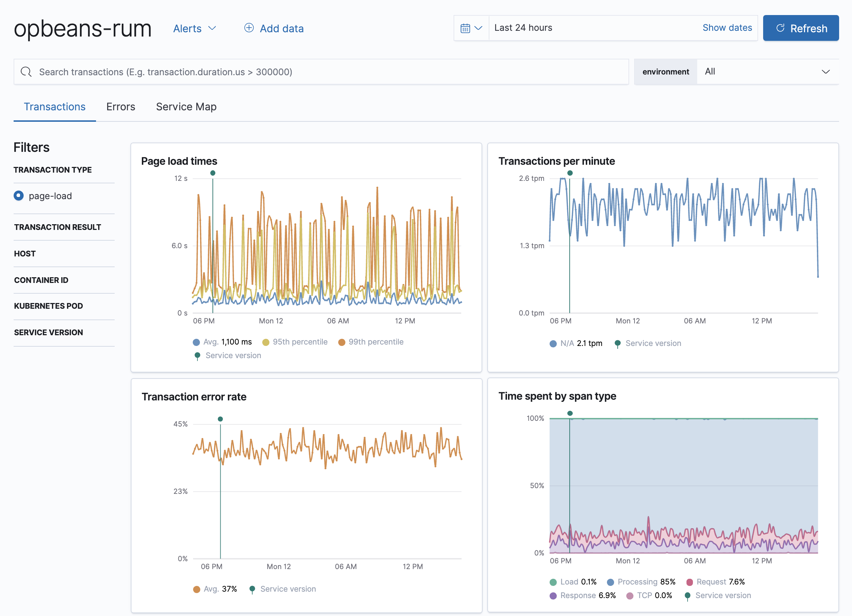
Task: Select the page-load radio button filter
Action: (19, 196)
